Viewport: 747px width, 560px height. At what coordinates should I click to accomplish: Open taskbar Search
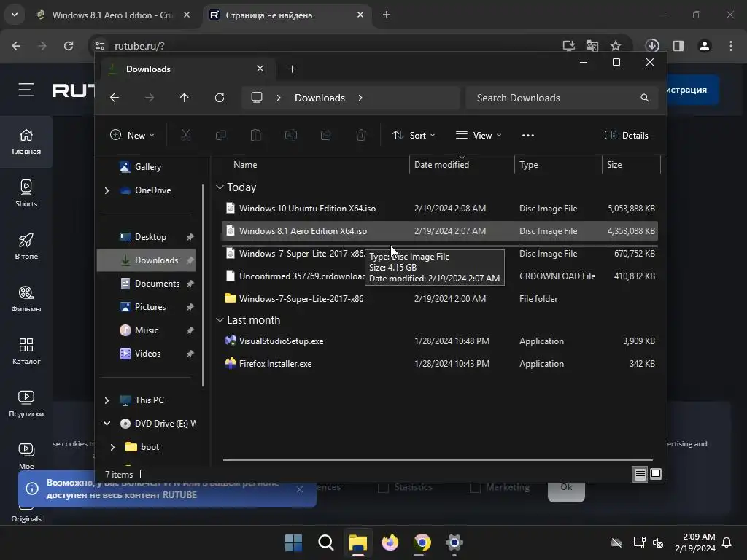pos(326,542)
